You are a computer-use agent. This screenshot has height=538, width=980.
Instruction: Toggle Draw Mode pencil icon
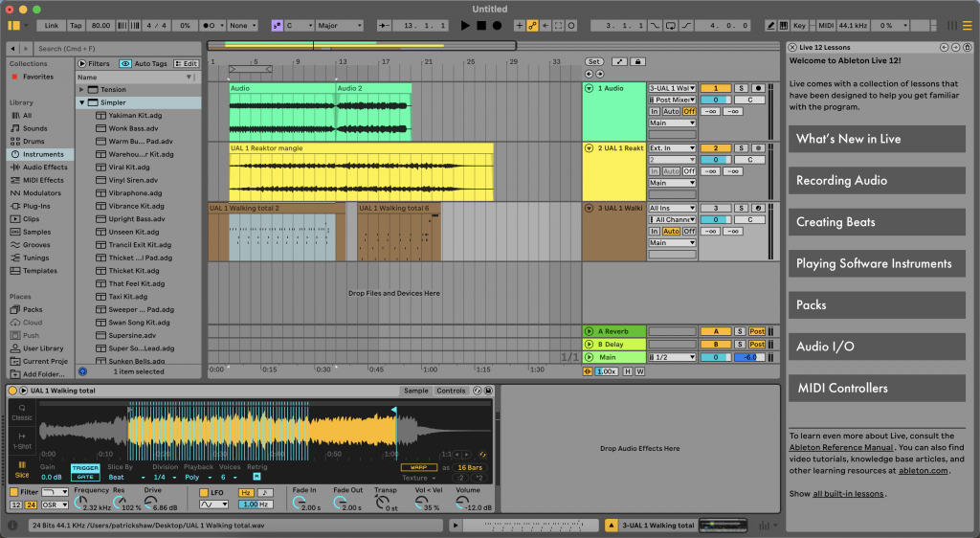click(x=770, y=26)
